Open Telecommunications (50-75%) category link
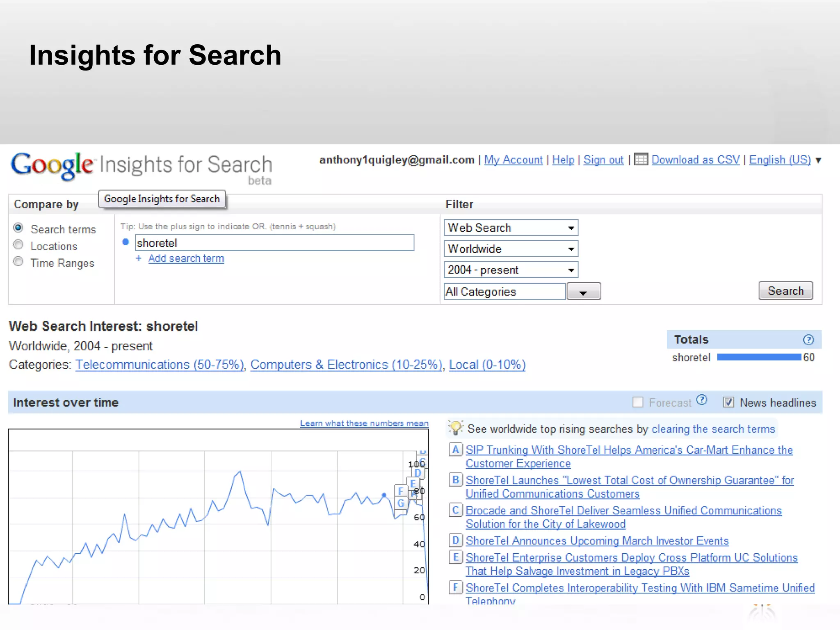The height and width of the screenshot is (630, 840). tap(160, 364)
